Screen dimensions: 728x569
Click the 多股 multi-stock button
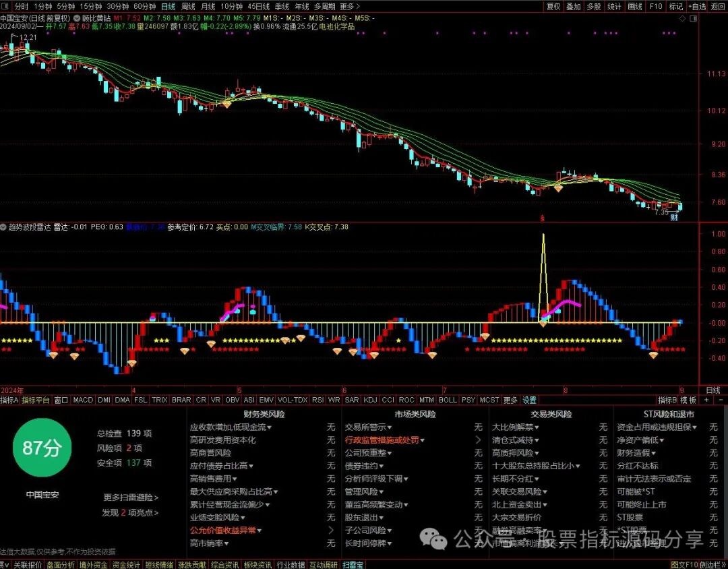click(594, 7)
